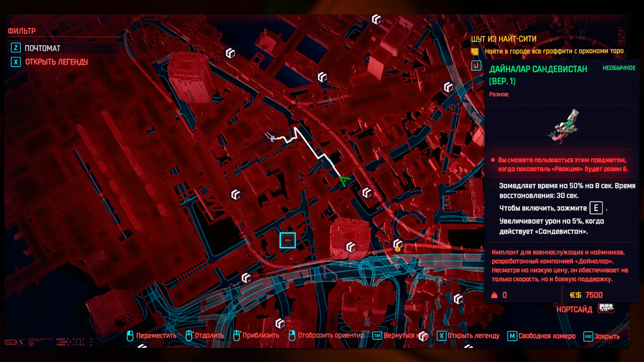This screenshot has width=644, height=362.
Task: Open the legend via Открыть легенду in filter
Action: click(56, 62)
